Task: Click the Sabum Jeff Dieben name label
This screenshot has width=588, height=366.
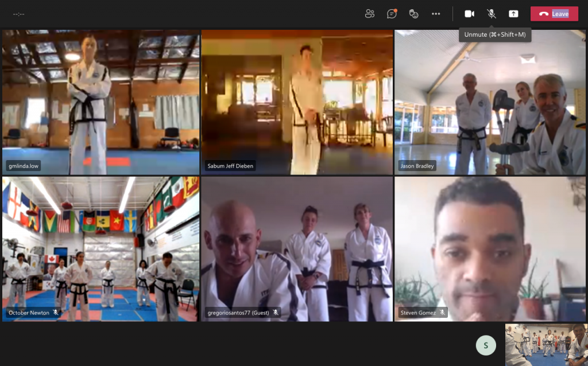Action: [230, 166]
